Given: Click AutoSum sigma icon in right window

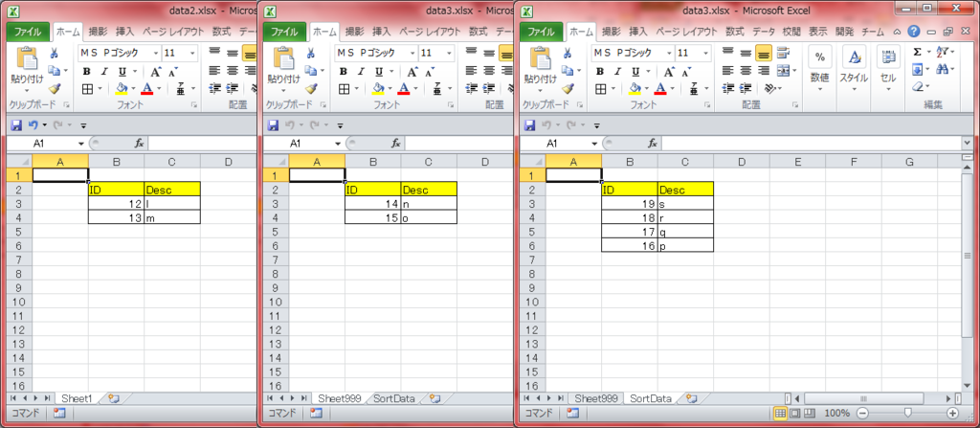Looking at the screenshot, I should click(917, 52).
